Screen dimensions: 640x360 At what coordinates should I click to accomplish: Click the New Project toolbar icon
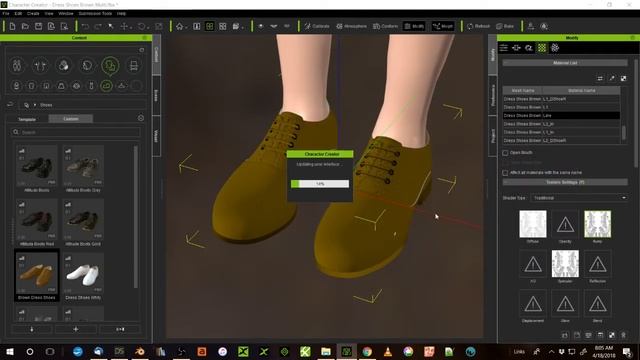[12, 27]
